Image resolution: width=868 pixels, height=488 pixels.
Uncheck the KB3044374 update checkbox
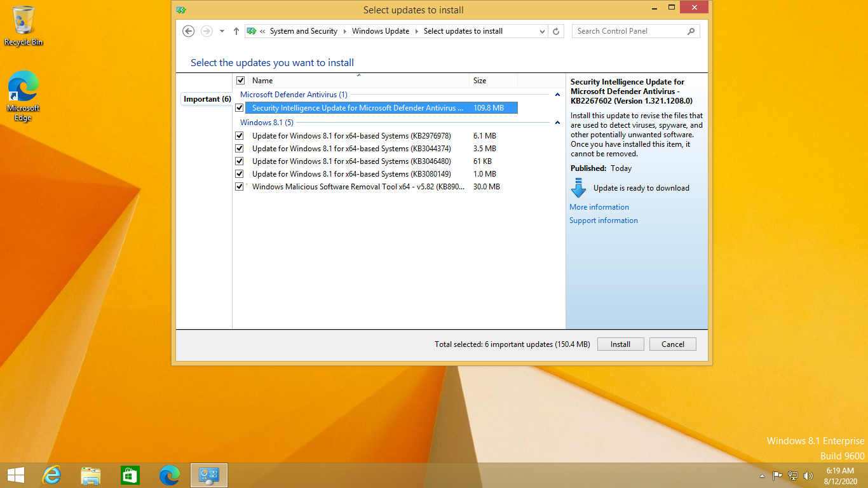pyautogui.click(x=240, y=149)
